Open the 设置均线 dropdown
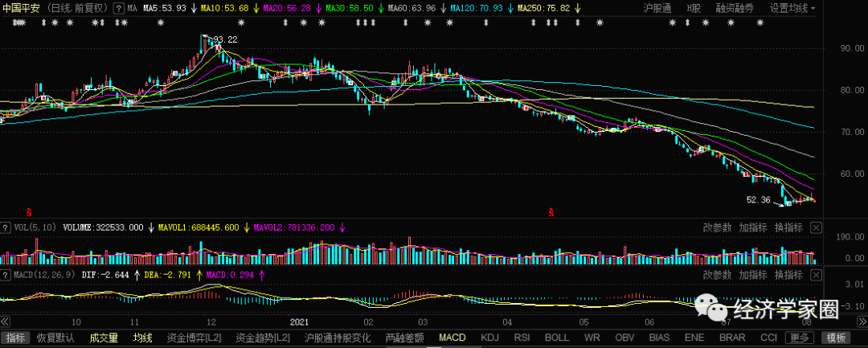This screenshot has width=868, height=348. coord(792,8)
